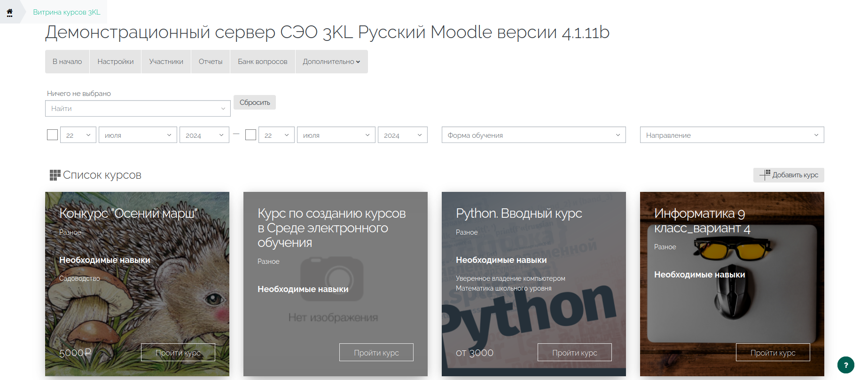Click Пройти курс on Python card
Viewport: 868px width, 380px height.
(575, 352)
